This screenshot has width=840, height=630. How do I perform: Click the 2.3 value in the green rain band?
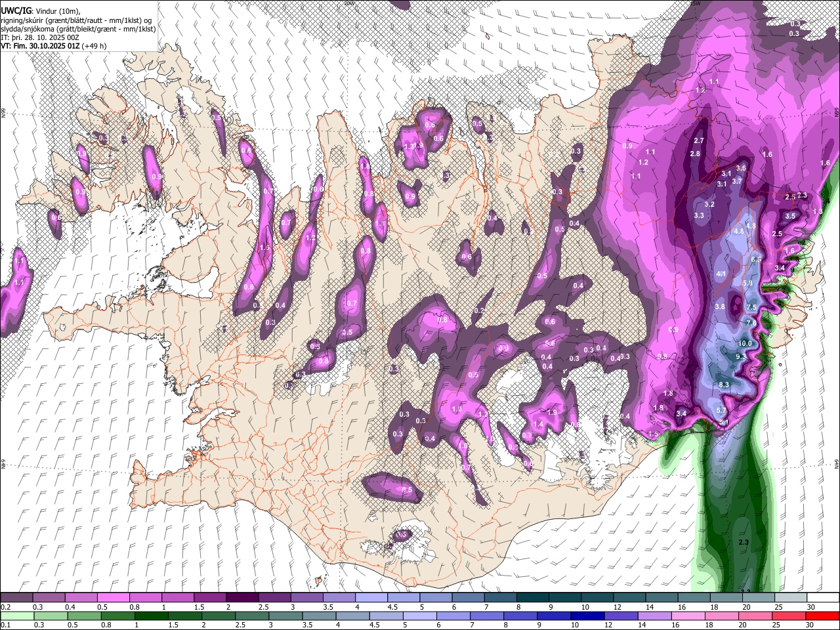click(x=744, y=543)
